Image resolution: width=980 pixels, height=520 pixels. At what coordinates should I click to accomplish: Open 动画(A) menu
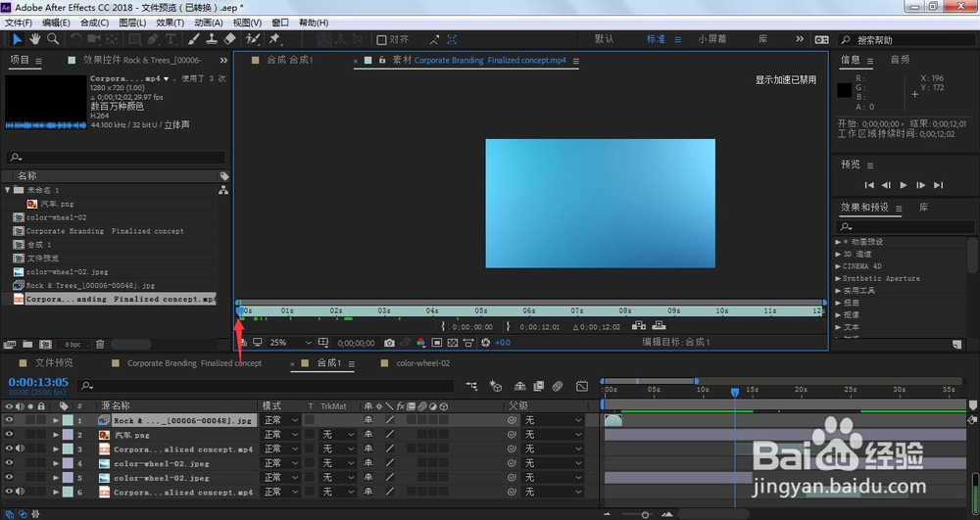208,23
